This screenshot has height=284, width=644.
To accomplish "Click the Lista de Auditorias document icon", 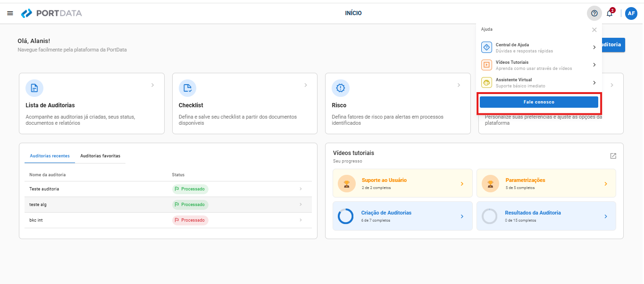I will click(x=34, y=88).
